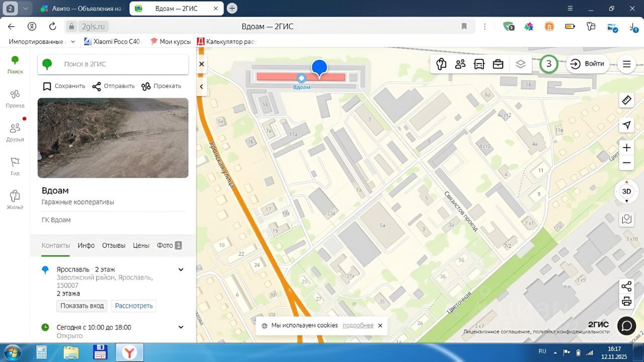The image size is (644, 362).
Task: Open the cookies подробнее link
Action: [358, 325]
